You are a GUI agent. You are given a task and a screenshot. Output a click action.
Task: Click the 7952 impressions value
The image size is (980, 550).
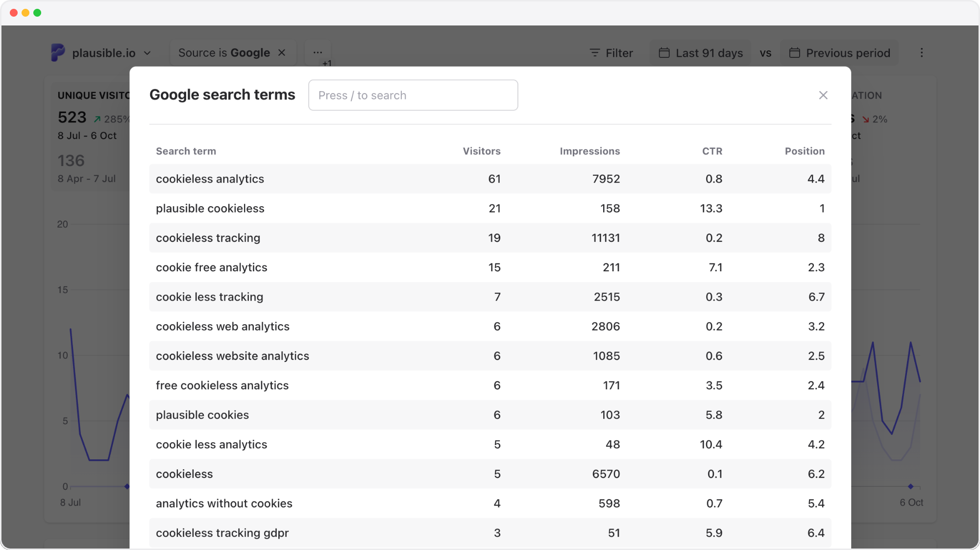point(606,179)
